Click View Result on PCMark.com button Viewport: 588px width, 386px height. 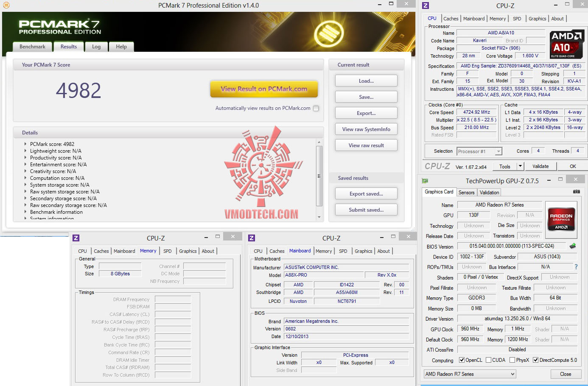coord(264,89)
